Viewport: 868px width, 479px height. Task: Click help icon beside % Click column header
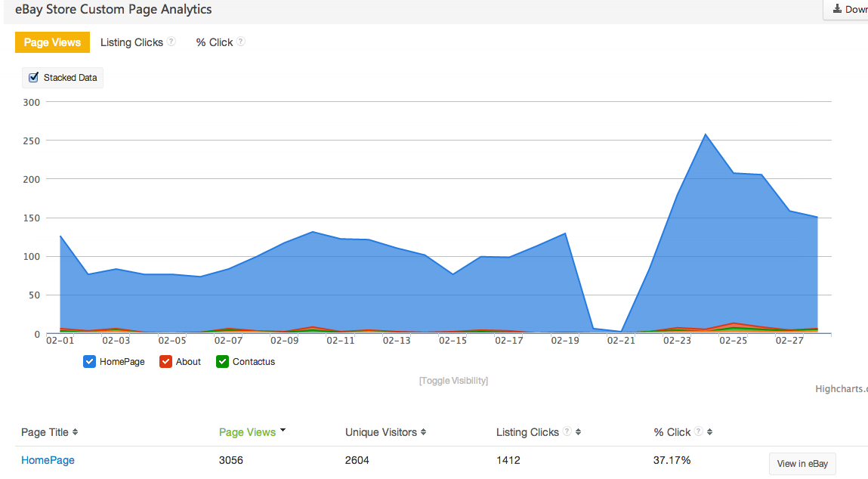[699, 431]
